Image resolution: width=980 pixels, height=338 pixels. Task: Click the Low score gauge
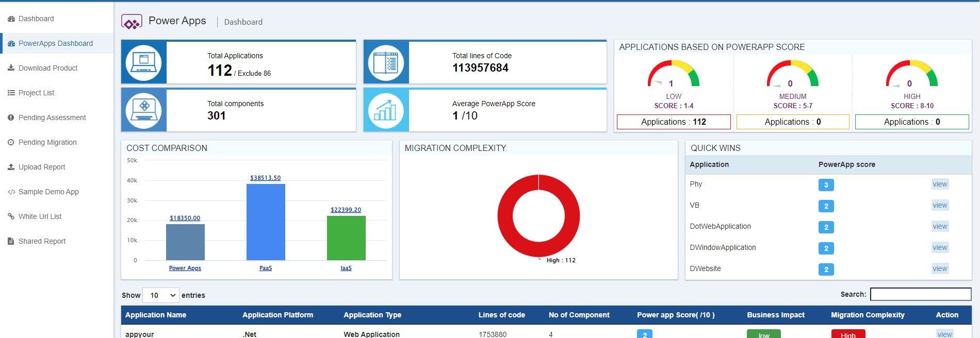(674, 73)
